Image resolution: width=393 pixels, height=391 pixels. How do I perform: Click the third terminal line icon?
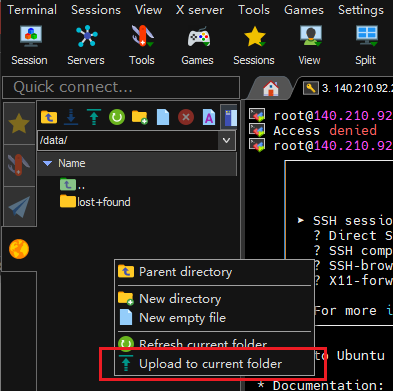[x=257, y=145]
